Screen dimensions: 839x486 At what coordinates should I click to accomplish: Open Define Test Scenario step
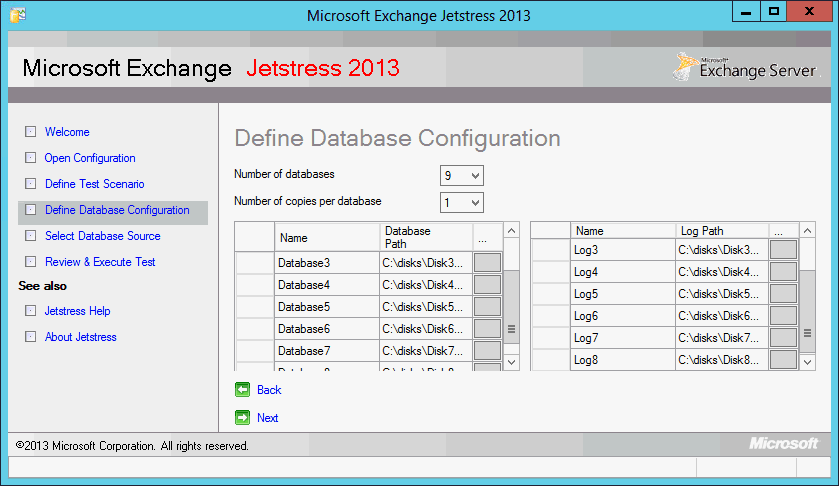95,184
